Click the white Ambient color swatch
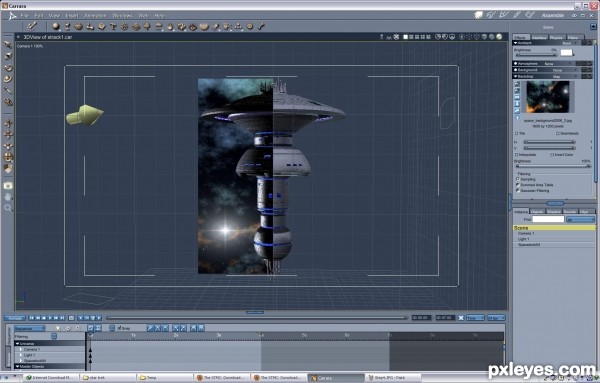Viewport: 600px width, 383px height. click(x=566, y=52)
